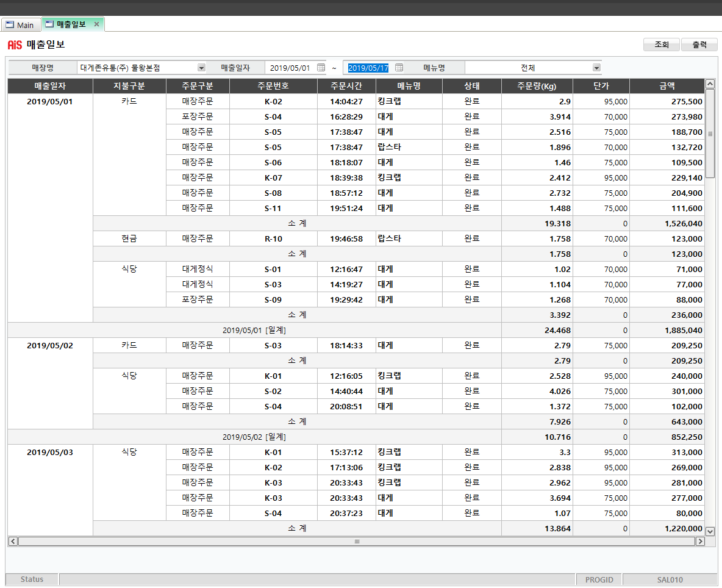Select order time 14:04:27
The height and width of the screenshot is (588, 722).
(x=346, y=102)
